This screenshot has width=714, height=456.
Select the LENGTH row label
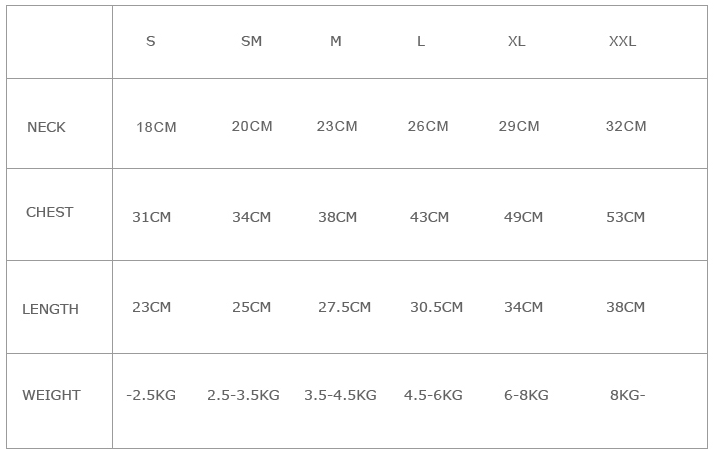tap(50, 309)
